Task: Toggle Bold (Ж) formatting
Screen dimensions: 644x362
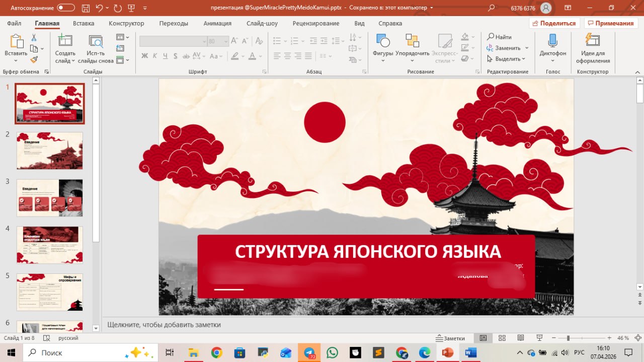Action: (144, 56)
